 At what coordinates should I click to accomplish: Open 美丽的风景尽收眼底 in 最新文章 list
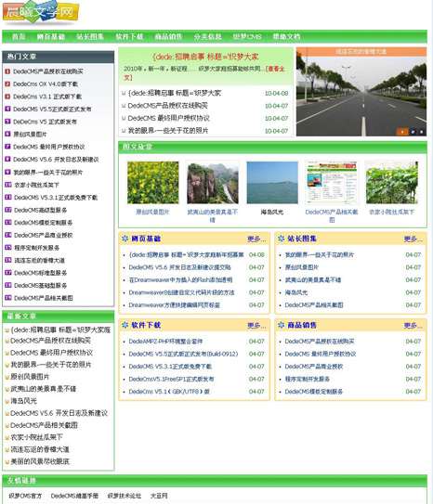pos(40,461)
